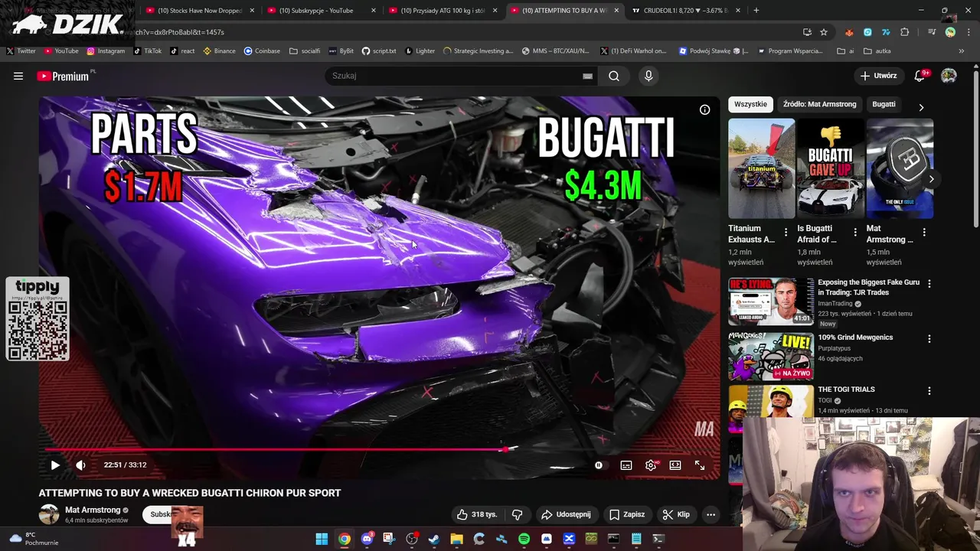Open 100% Grind Mewgenics live thumbnail
The height and width of the screenshot is (551, 980).
[x=771, y=357]
